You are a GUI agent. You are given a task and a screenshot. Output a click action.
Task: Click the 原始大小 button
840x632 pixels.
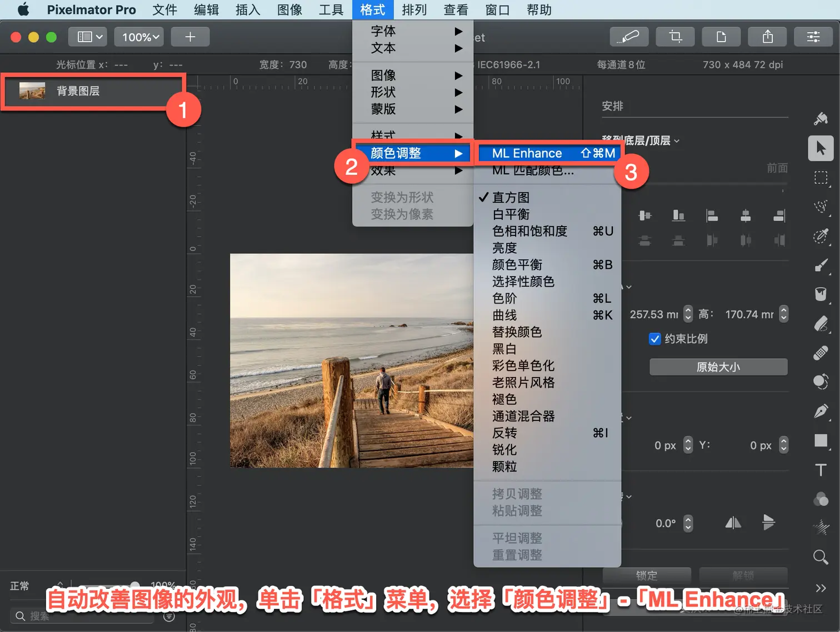click(x=718, y=367)
